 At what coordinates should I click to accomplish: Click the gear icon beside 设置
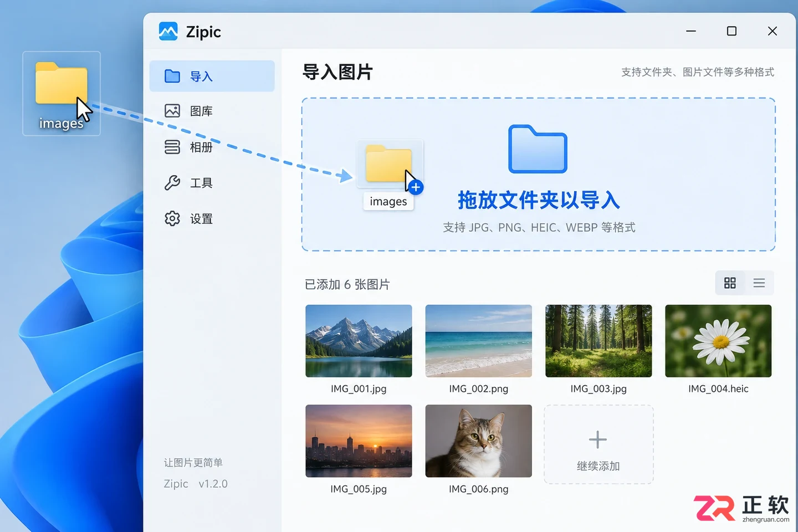pos(172,218)
